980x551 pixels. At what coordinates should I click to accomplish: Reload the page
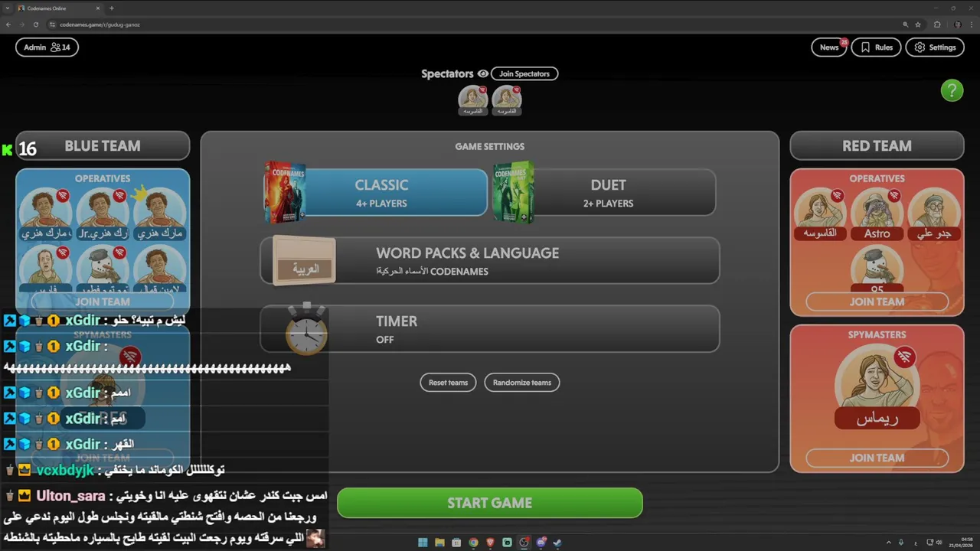35,24
